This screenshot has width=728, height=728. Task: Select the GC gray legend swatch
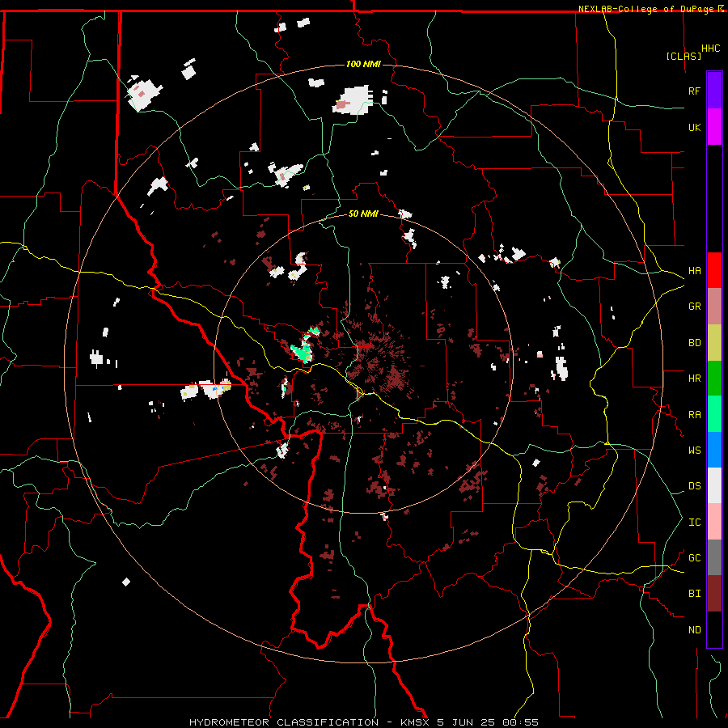pyautogui.click(x=714, y=557)
